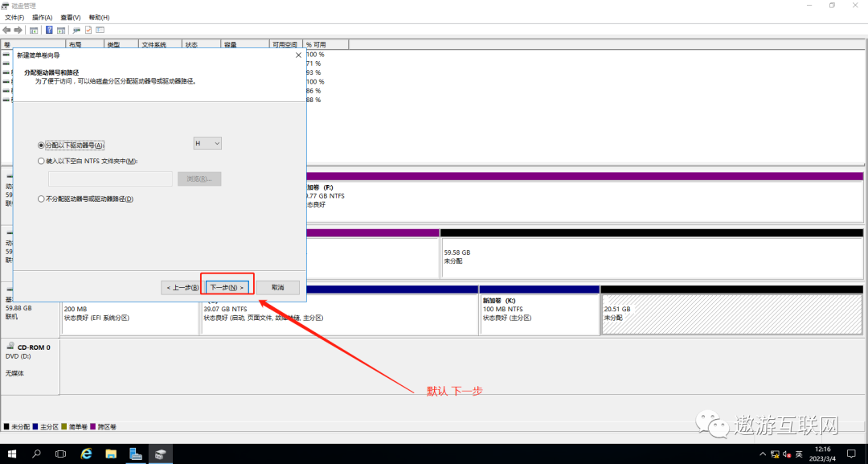The width and height of the screenshot is (868, 464).
Task: Click the view settings list toolbar icon
Action: click(x=100, y=30)
